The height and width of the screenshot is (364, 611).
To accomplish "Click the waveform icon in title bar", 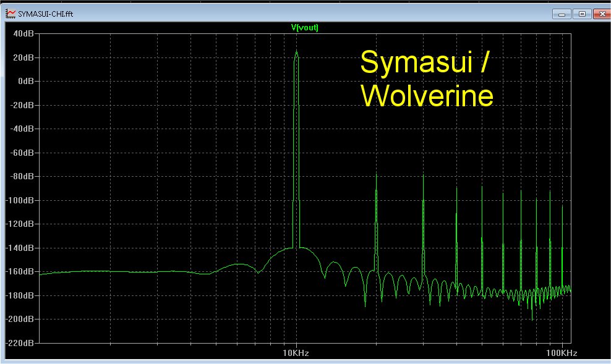I will 11,14.
